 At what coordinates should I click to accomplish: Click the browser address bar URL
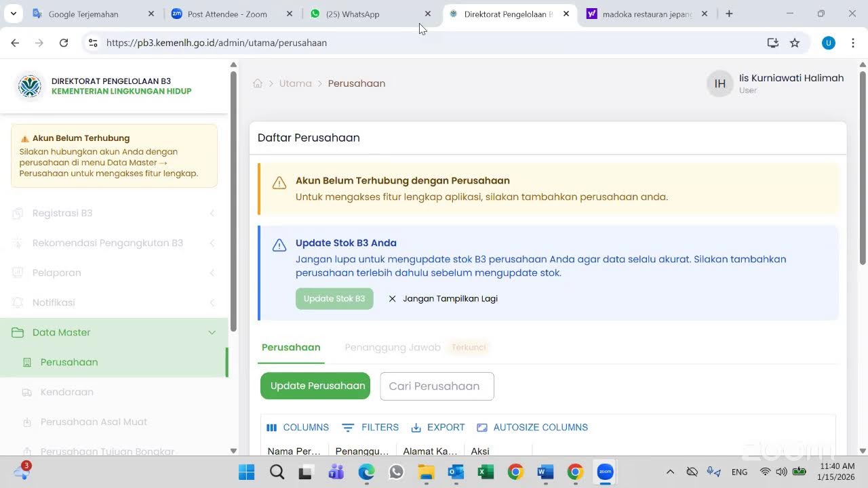tap(217, 43)
